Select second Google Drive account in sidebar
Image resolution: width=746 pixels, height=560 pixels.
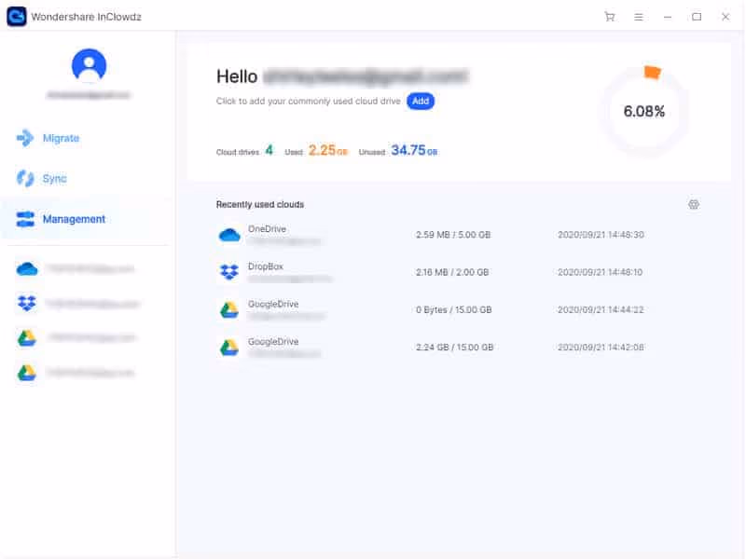(75, 373)
